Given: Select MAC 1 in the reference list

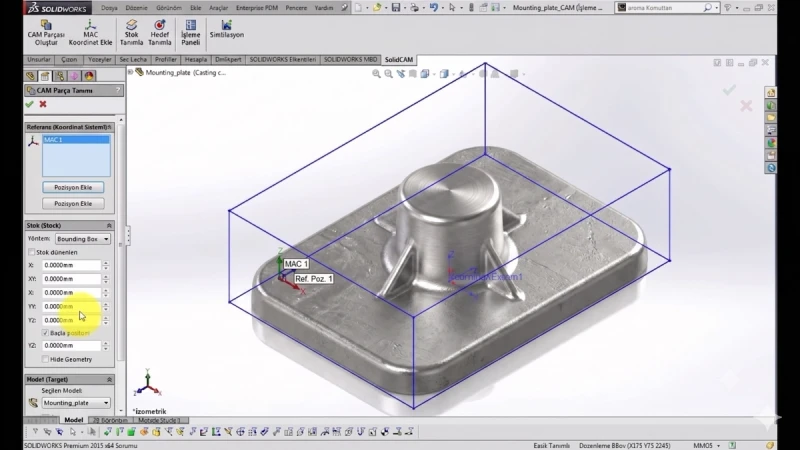Looking at the screenshot, I should 76,139.
